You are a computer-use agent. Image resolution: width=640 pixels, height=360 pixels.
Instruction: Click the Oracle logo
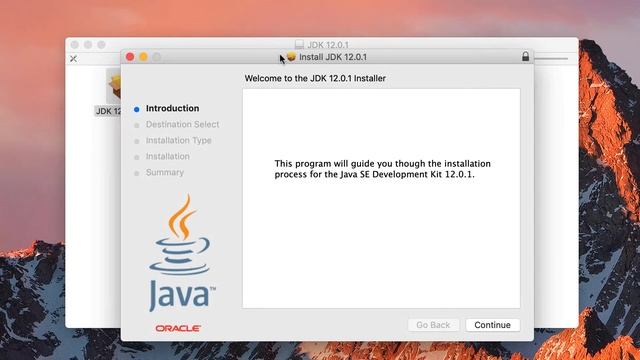pos(178,328)
